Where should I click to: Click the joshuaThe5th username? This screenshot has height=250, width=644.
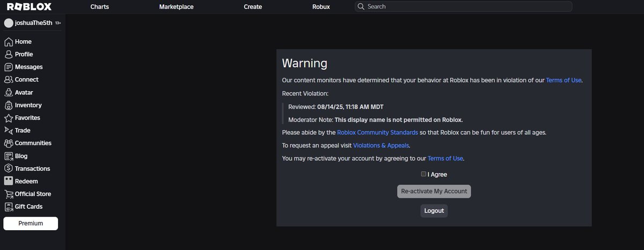(x=34, y=23)
